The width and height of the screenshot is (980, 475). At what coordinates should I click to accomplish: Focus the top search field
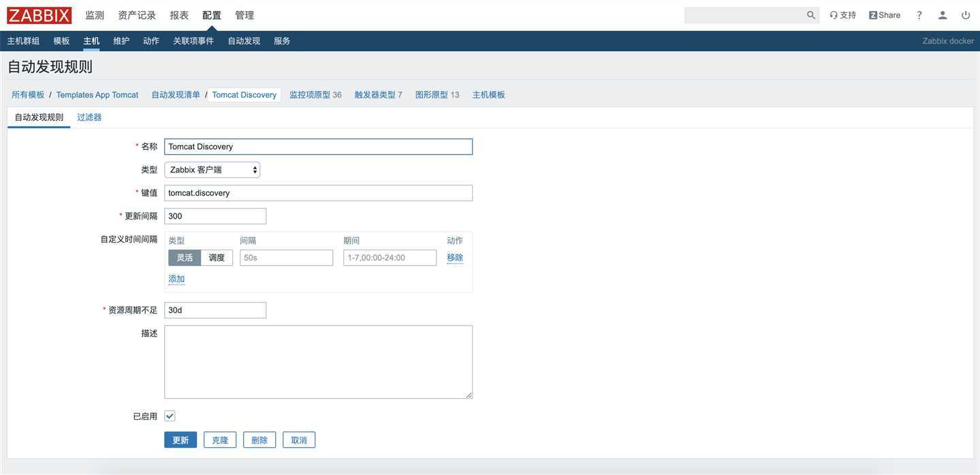click(x=744, y=15)
